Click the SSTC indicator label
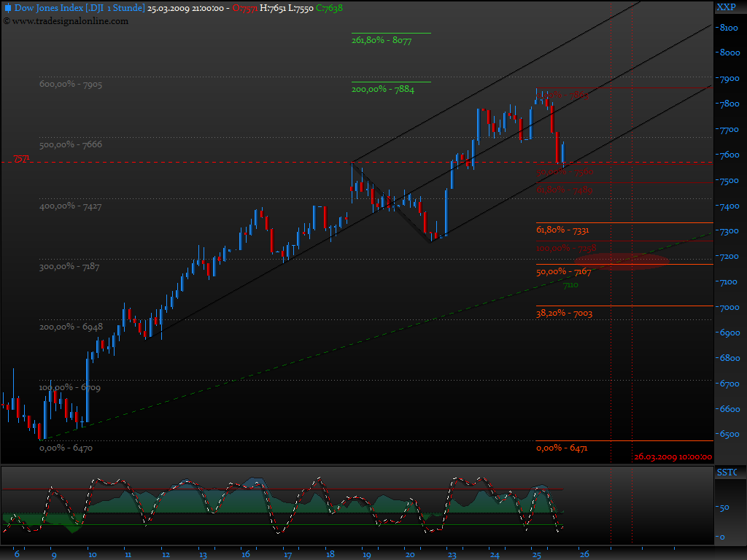Viewport: 747px width, 560px height. (727, 472)
